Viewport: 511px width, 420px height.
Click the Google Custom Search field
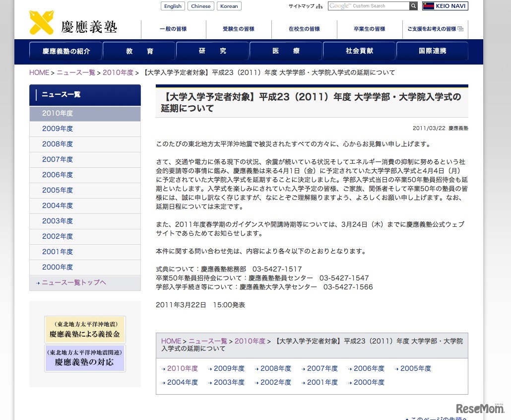[370, 6]
